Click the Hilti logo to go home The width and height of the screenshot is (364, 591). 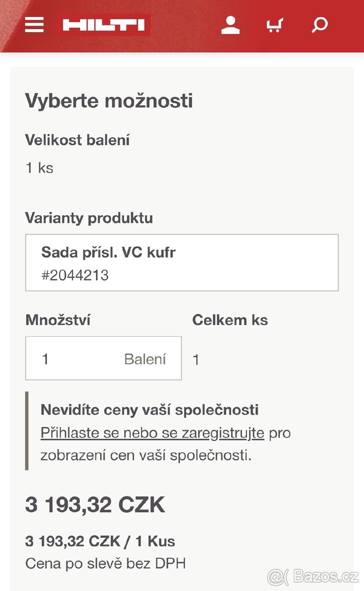102,25
